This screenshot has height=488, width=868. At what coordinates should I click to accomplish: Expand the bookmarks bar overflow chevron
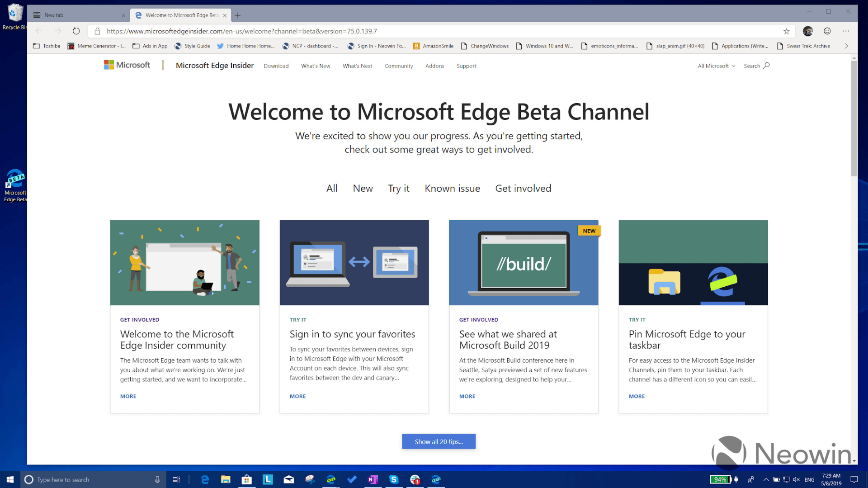[x=846, y=46]
